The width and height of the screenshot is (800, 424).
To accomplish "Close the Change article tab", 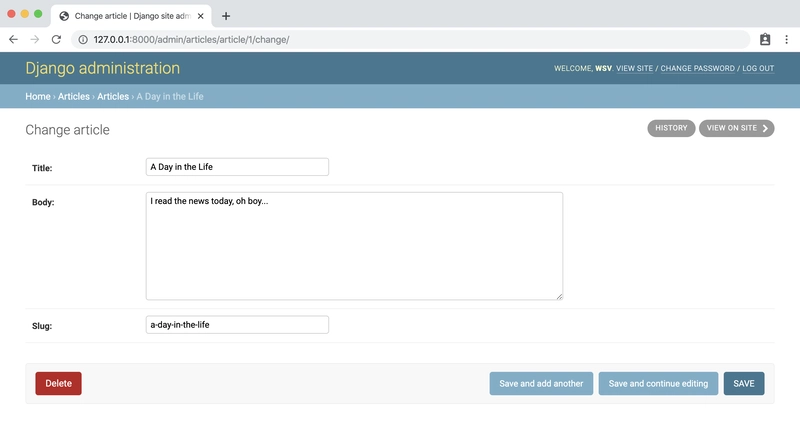I will point(201,16).
